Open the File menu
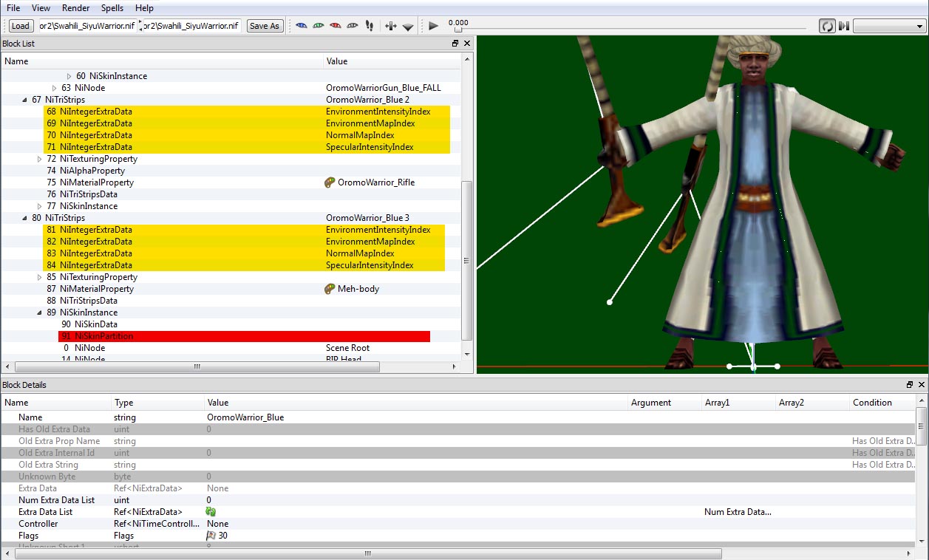This screenshot has height=560, width=929. 13,8
